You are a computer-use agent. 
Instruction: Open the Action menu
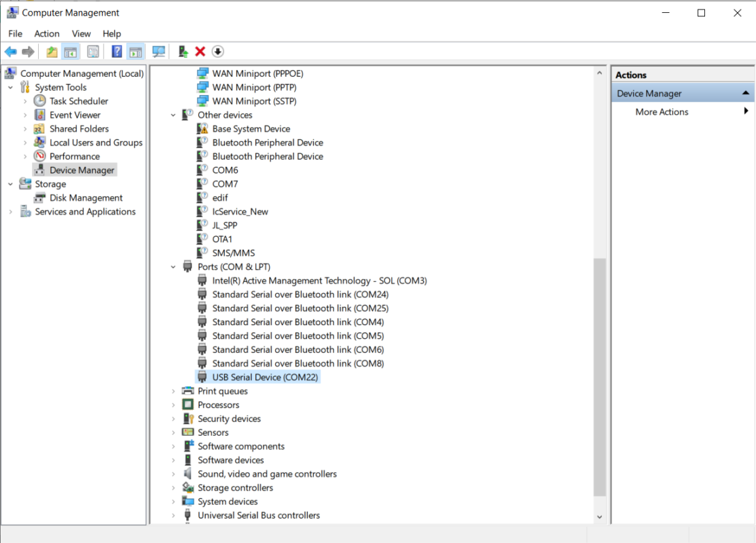tap(47, 34)
